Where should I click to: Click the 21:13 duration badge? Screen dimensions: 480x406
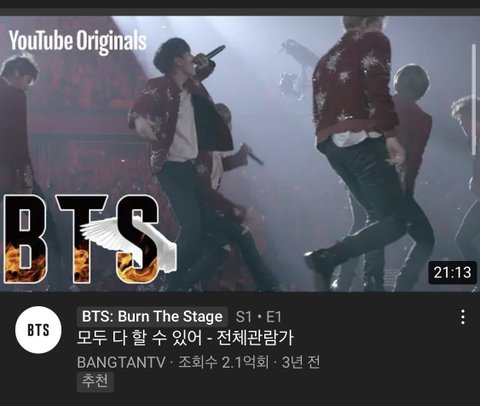pyautogui.click(x=452, y=273)
